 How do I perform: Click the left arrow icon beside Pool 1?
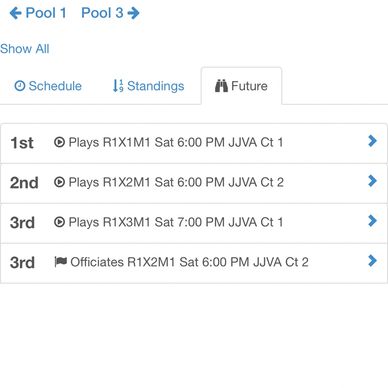coord(15,13)
